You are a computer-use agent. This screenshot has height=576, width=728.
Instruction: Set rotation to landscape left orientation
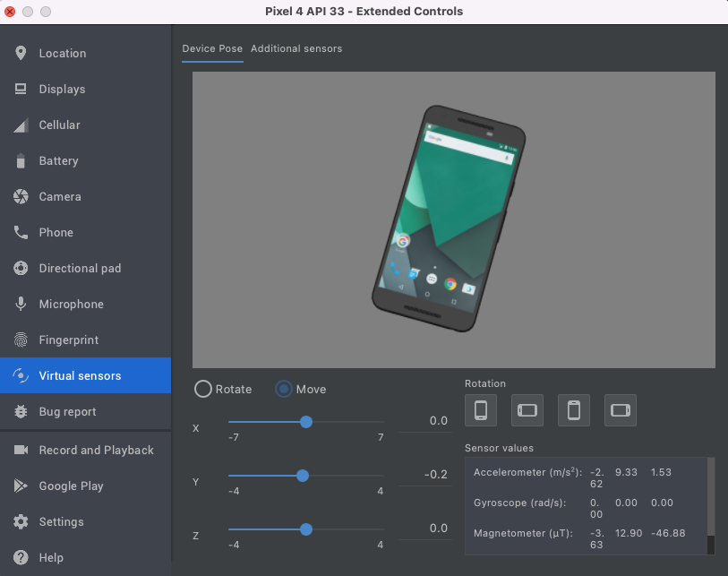tap(527, 410)
